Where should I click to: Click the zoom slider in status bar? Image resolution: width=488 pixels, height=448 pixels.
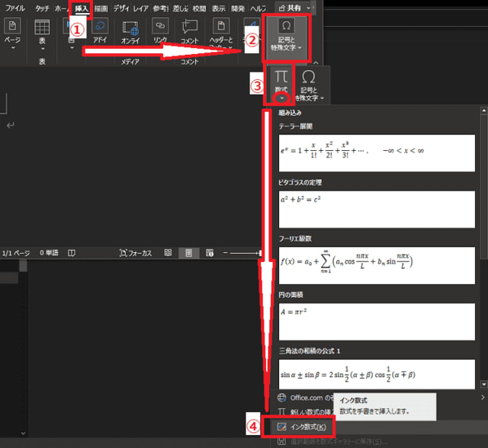coord(242,253)
